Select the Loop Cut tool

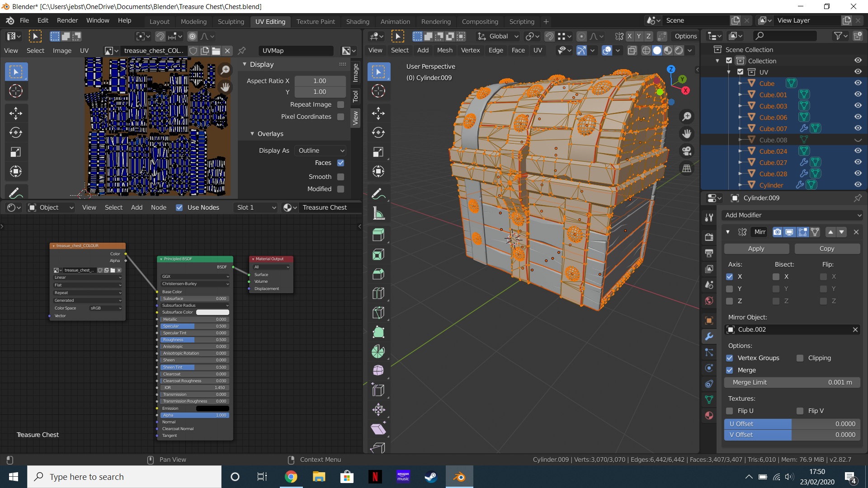point(378,293)
